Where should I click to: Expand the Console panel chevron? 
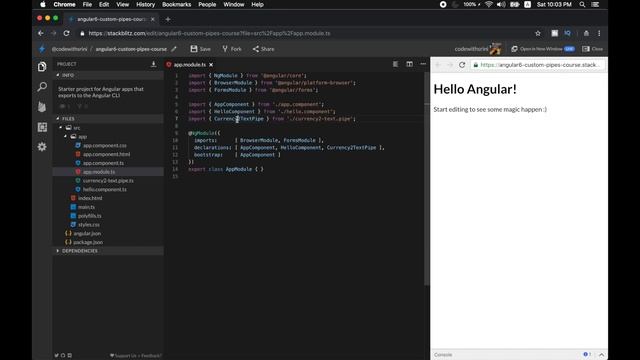click(601, 355)
